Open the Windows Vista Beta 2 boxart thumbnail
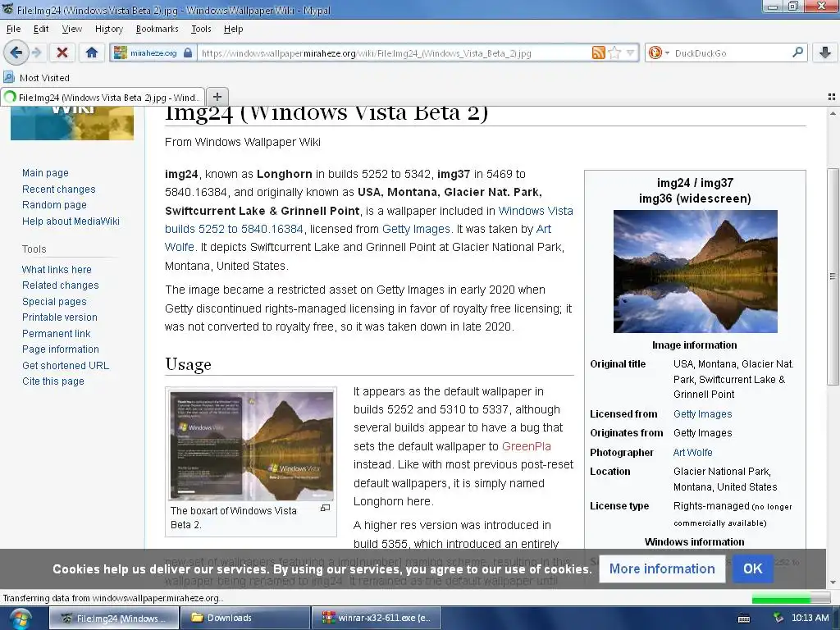Screen dimensions: 840x630 coord(251,445)
